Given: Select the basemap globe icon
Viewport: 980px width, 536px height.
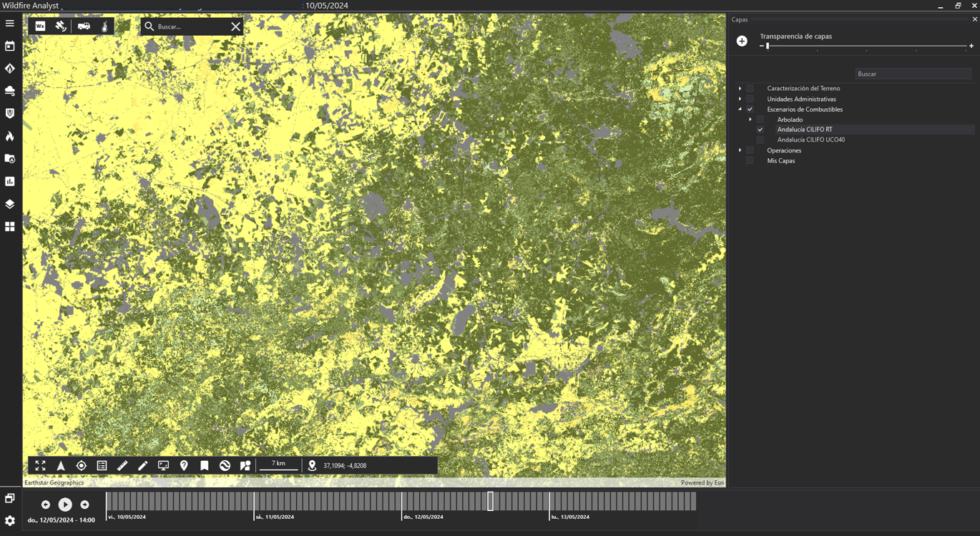Looking at the screenshot, I should point(225,465).
